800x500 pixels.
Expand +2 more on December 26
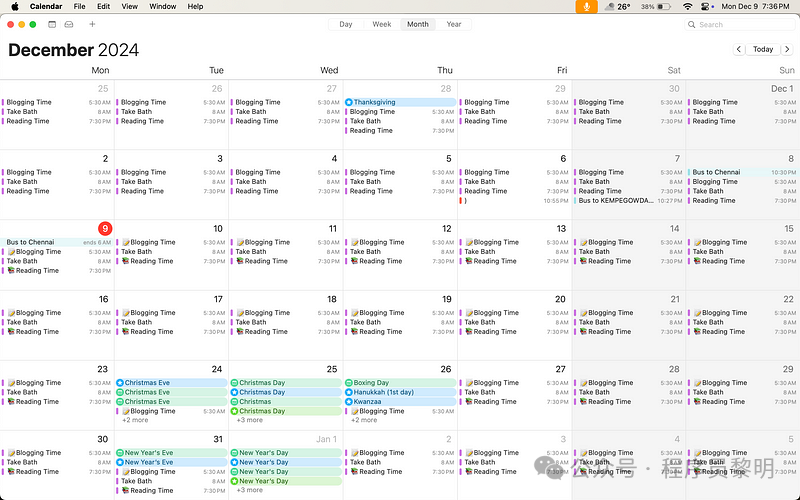point(364,420)
